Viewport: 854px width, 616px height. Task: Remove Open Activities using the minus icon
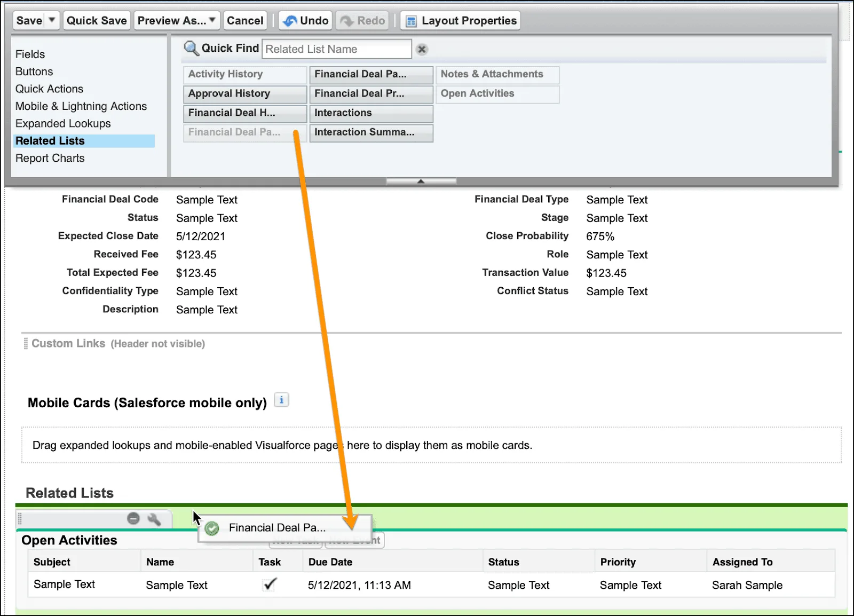(133, 518)
